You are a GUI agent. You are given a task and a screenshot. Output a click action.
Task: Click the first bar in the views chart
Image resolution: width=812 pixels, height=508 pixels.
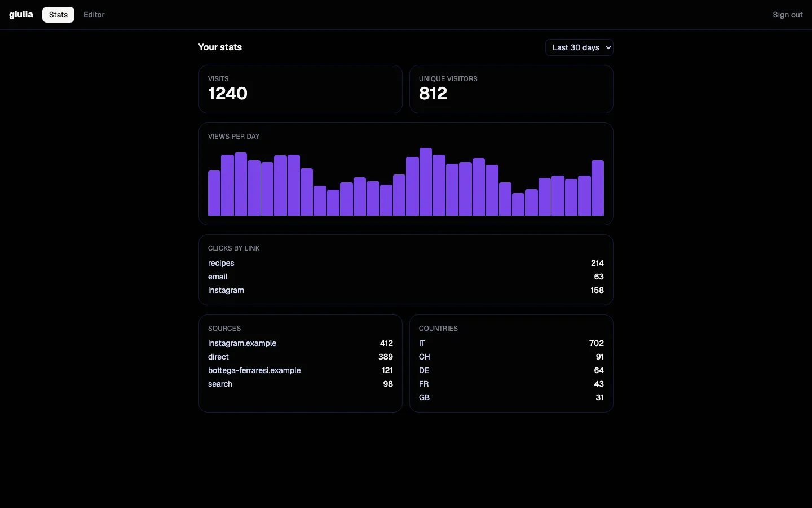point(214,193)
